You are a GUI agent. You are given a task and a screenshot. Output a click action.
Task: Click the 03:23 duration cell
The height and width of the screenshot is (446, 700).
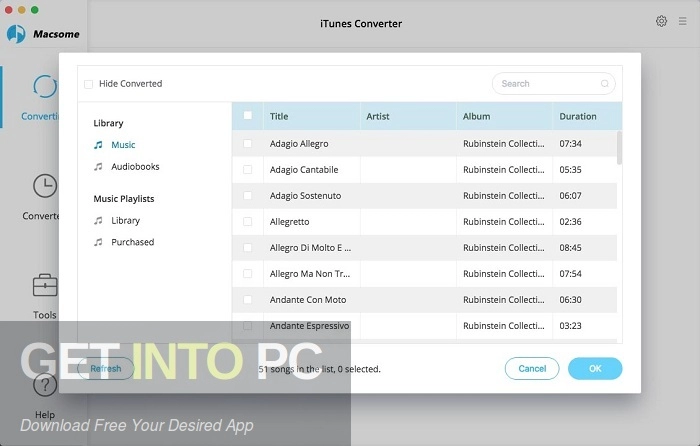(571, 326)
